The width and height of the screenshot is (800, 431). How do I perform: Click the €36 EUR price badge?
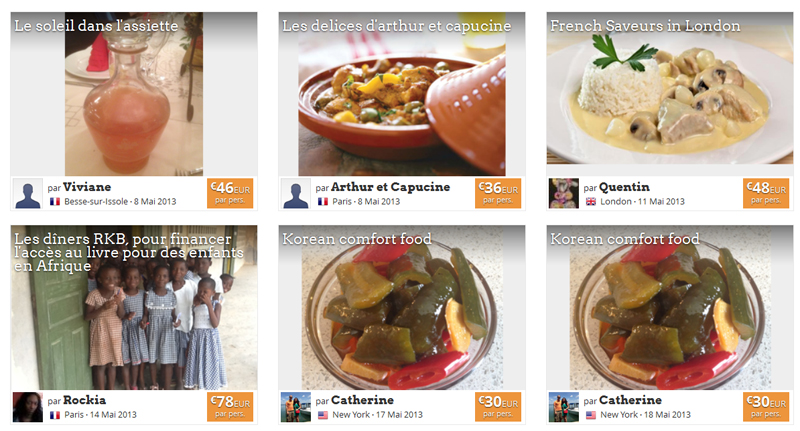pos(498,193)
